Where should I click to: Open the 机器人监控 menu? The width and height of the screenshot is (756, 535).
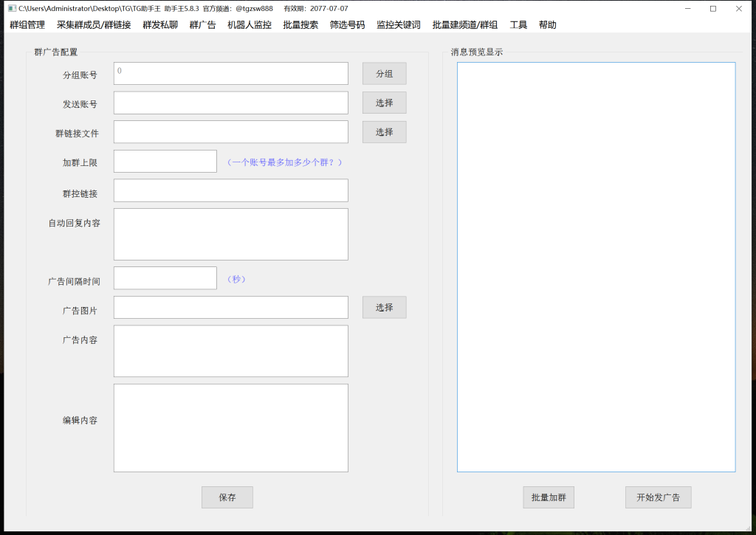tap(250, 25)
